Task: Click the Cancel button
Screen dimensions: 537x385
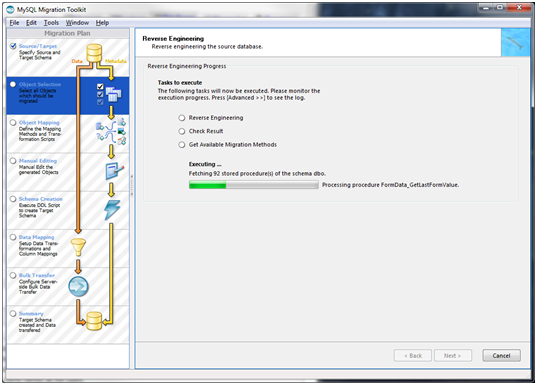Action: (501, 356)
